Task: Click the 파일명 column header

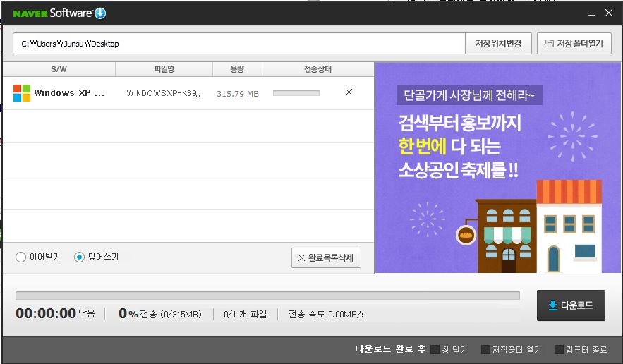Action: 164,69
